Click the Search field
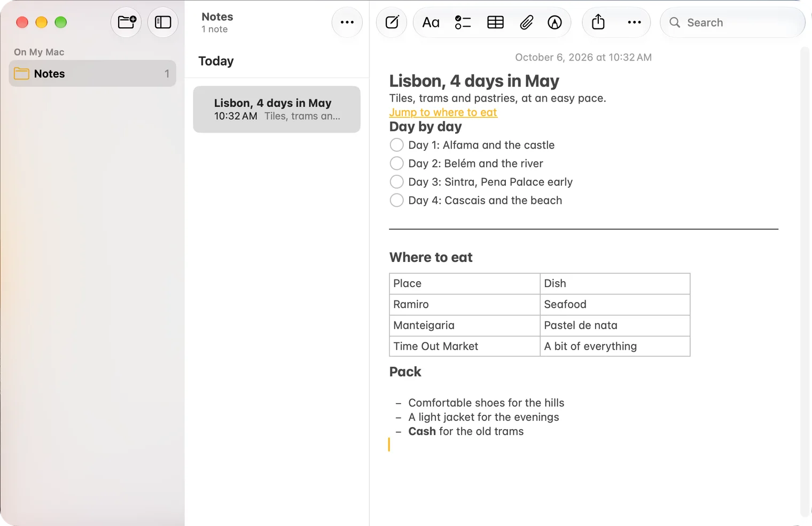This screenshot has width=812, height=526. (732, 22)
